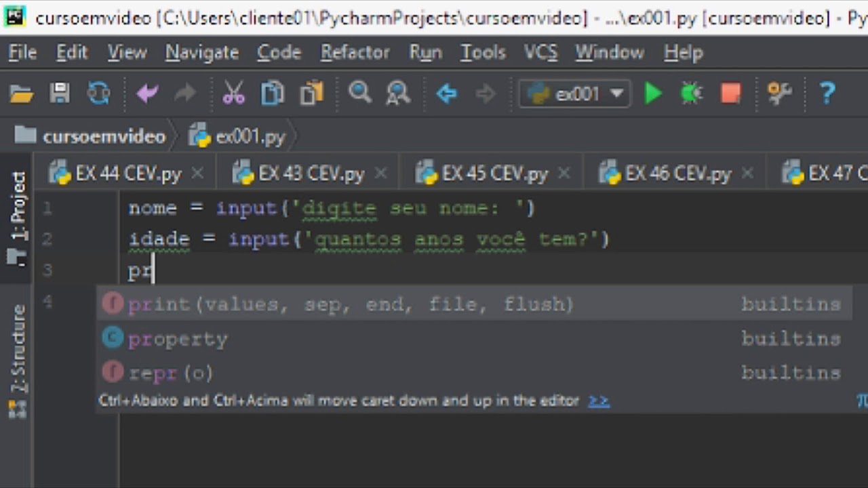Open Help with the question mark icon
The width and height of the screenshot is (868, 488).
click(827, 94)
